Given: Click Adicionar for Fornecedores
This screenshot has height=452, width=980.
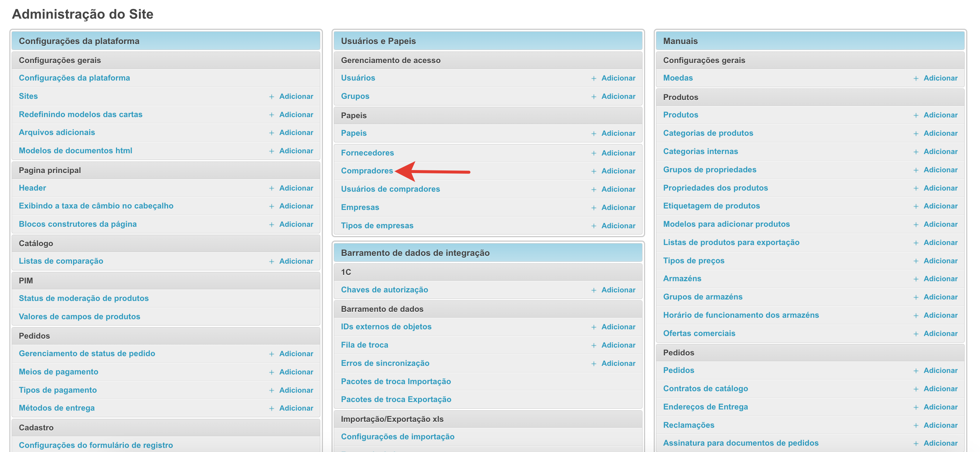Looking at the screenshot, I should (x=618, y=153).
